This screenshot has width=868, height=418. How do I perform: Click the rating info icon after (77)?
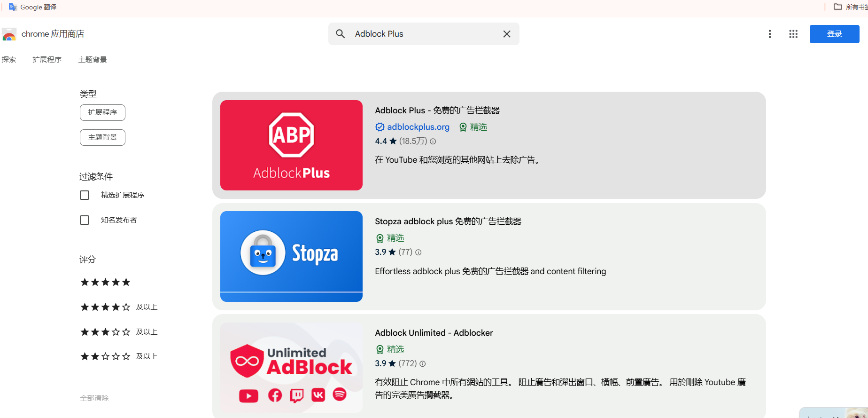pos(418,252)
